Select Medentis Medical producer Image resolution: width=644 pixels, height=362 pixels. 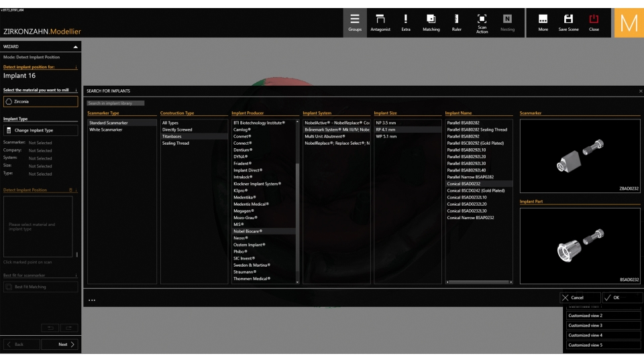[x=264, y=204]
